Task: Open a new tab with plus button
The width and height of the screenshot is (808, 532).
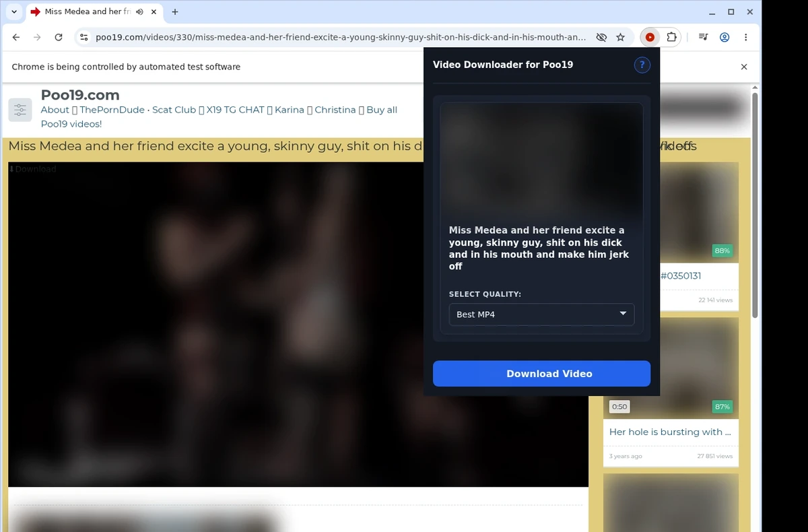Action: pyautogui.click(x=175, y=12)
